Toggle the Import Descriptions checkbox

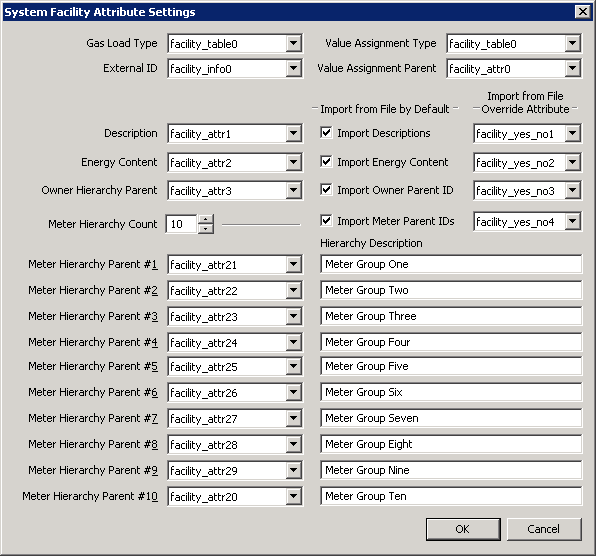coord(326,133)
